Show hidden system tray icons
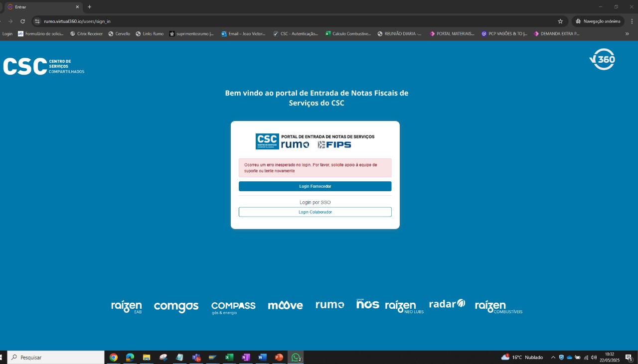Screen dimensions: 638x364 click(x=553, y=358)
